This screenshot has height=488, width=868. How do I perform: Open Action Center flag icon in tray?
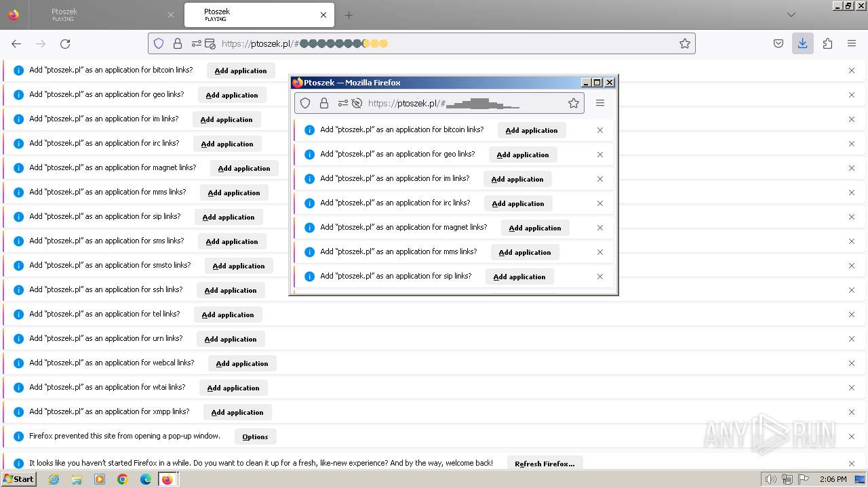pyautogui.click(x=804, y=479)
